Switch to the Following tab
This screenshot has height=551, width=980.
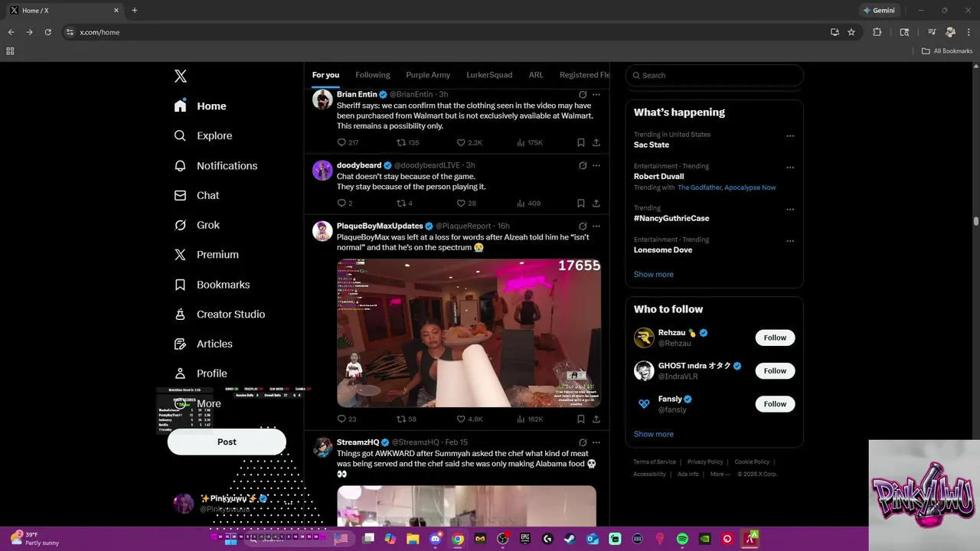pyautogui.click(x=373, y=75)
